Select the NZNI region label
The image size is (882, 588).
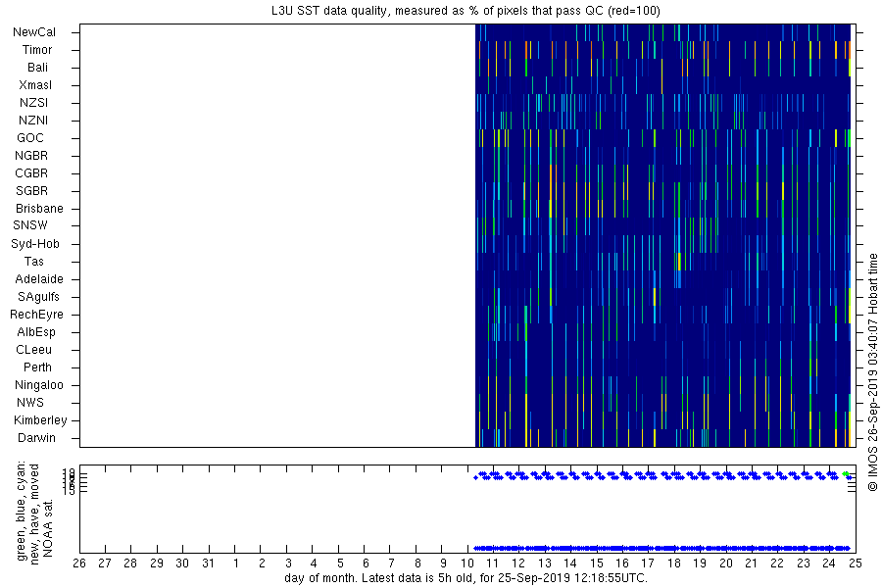pos(33,121)
